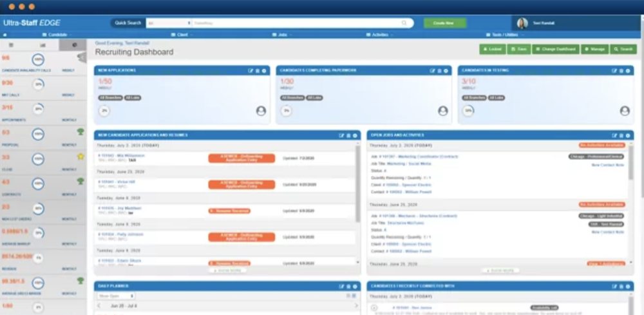
Task: Delete the Open Jobs and Activities widget
Action: tap(621, 135)
